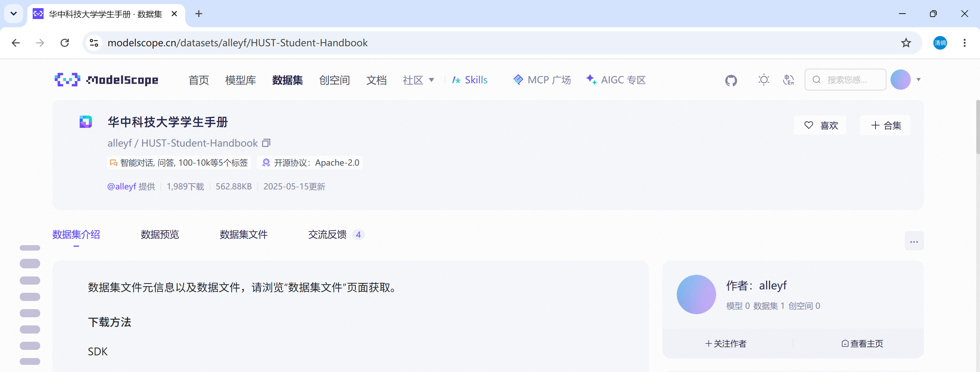Viewport: 980px width, 372px height.
Task: Click the 创空间 0 stat text
Action: pyautogui.click(x=804, y=306)
